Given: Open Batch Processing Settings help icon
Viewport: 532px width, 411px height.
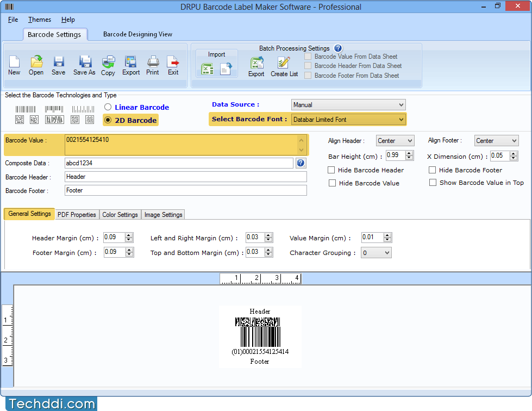Looking at the screenshot, I should tap(338, 48).
